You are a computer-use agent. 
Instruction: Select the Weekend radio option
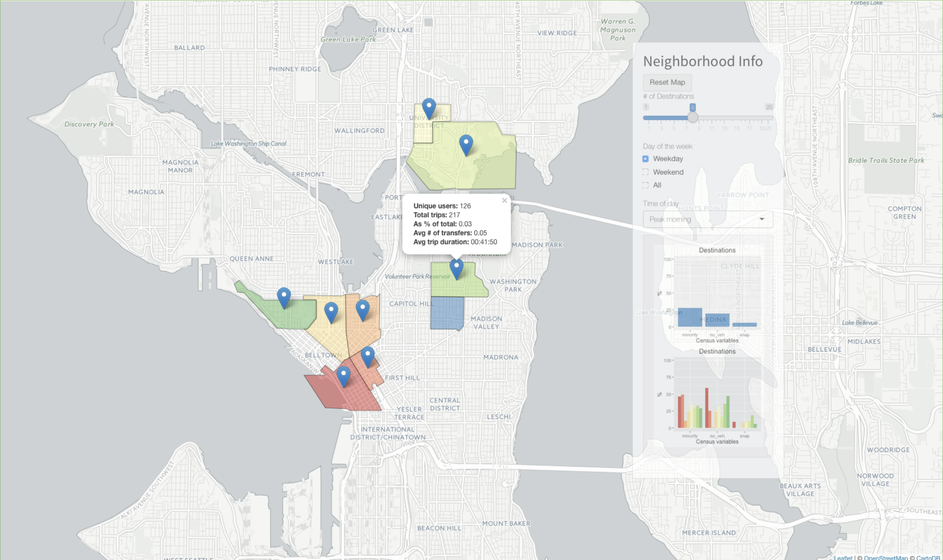[645, 172]
